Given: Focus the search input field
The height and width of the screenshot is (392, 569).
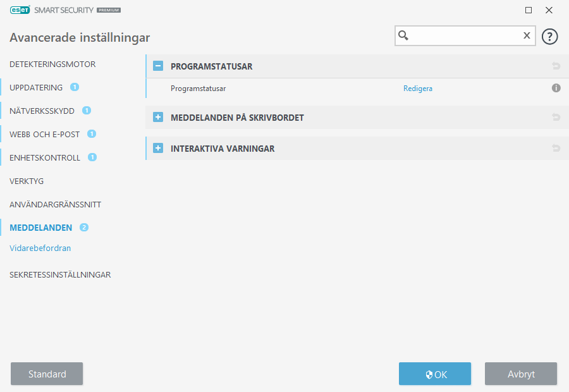Looking at the screenshot, I should coord(465,35).
